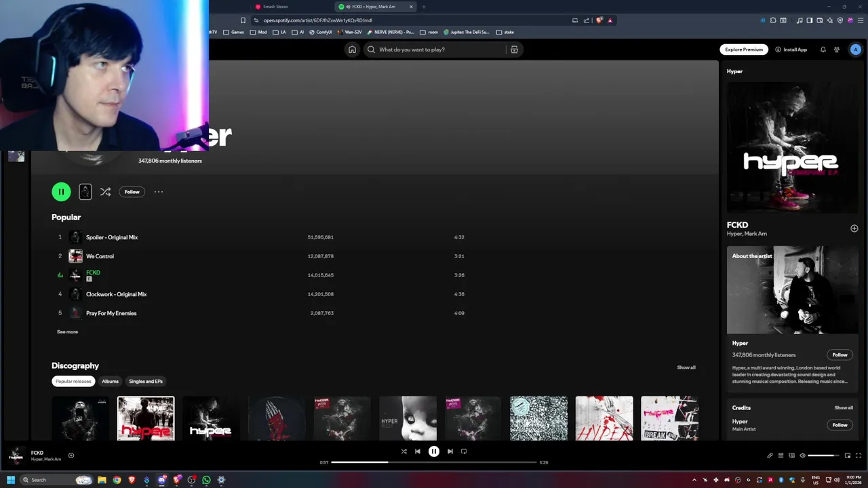
Task: Open the Mod bookmarks folder
Action: pyautogui.click(x=258, y=32)
